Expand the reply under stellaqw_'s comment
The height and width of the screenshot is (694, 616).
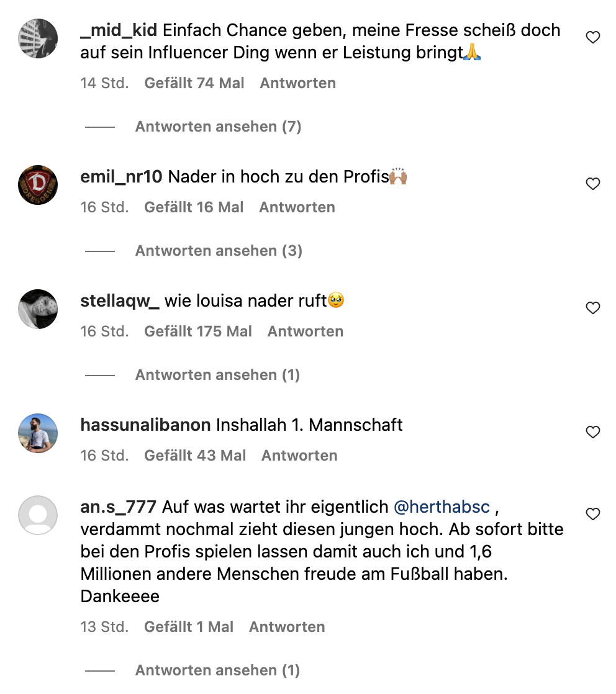(217, 375)
